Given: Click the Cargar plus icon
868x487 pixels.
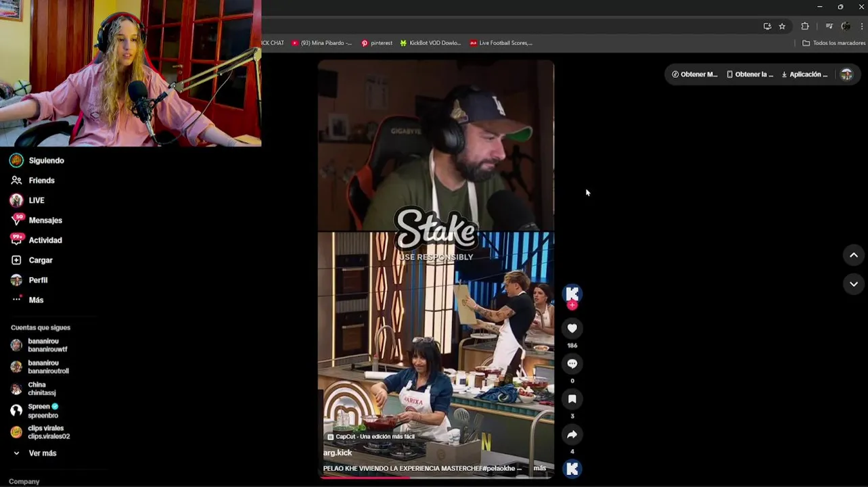Looking at the screenshot, I should (x=16, y=260).
